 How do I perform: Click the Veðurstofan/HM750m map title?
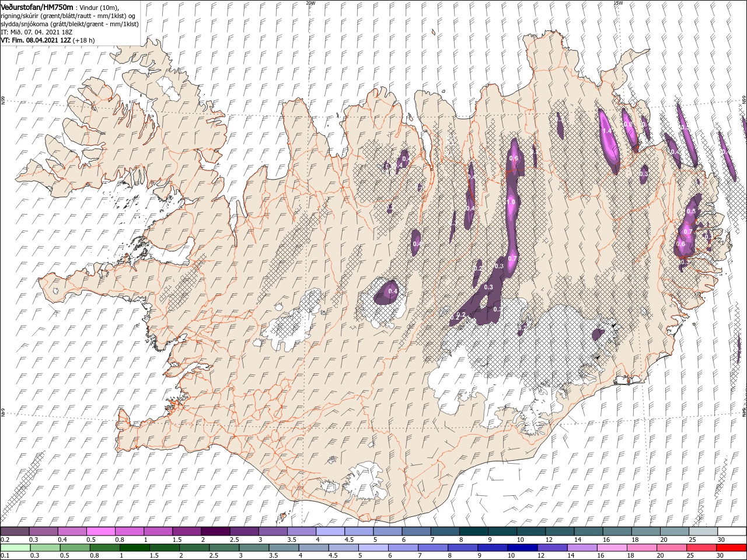click(x=37, y=6)
